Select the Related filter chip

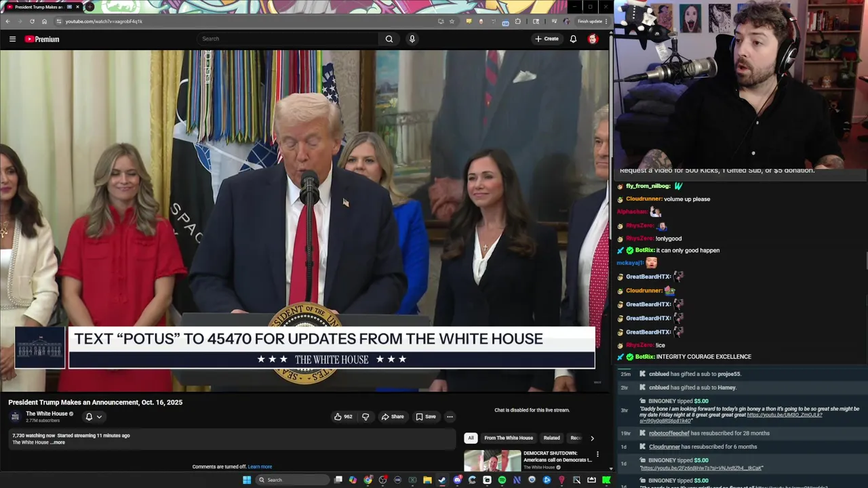coord(552,438)
